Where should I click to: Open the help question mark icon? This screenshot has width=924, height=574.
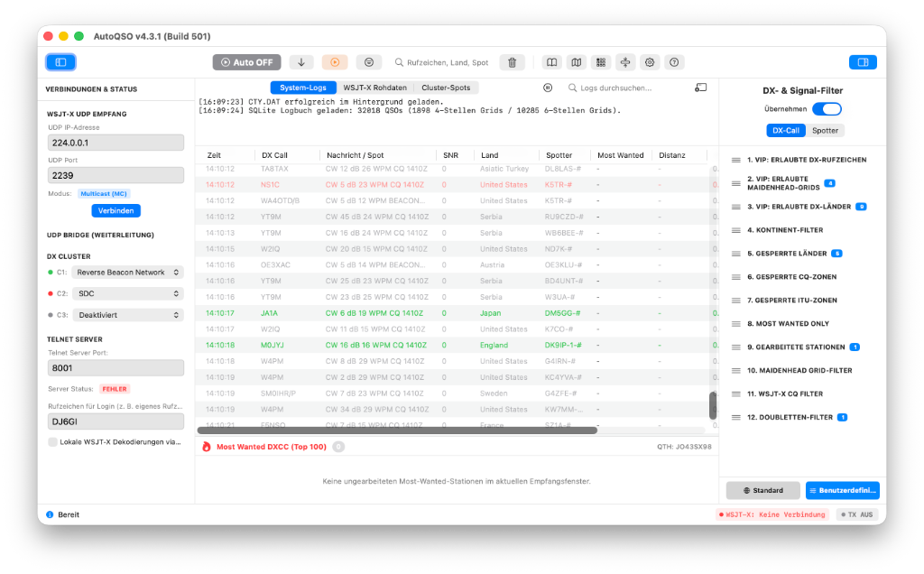[674, 62]
